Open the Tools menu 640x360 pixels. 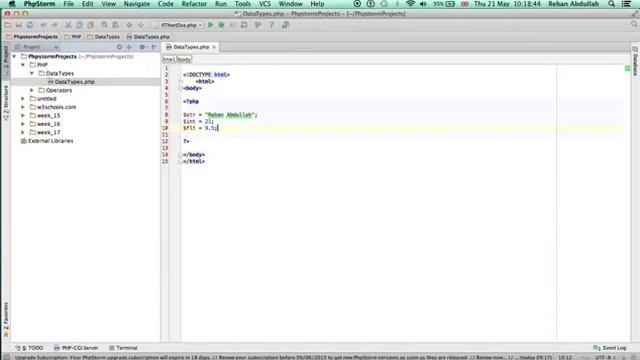pos(243,4)
